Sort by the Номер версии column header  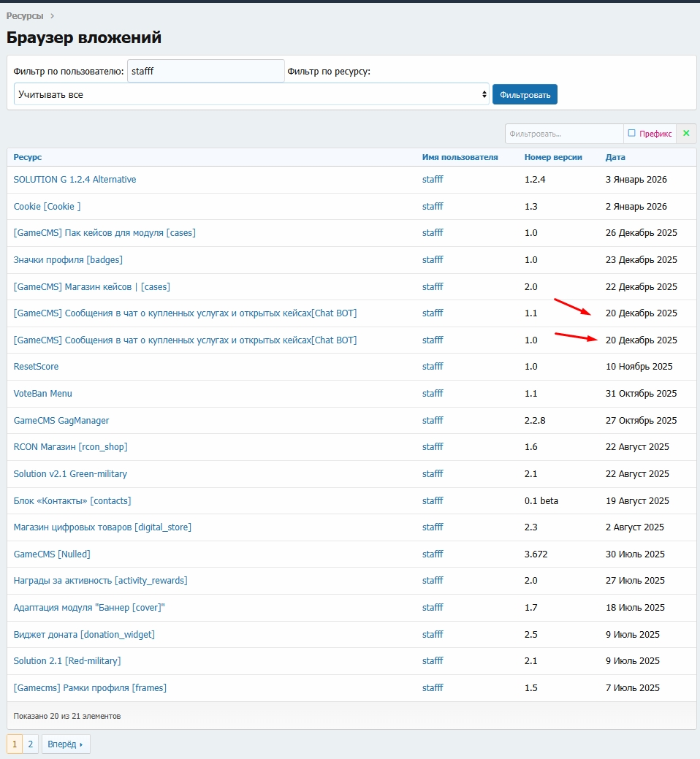click(553, 157)
